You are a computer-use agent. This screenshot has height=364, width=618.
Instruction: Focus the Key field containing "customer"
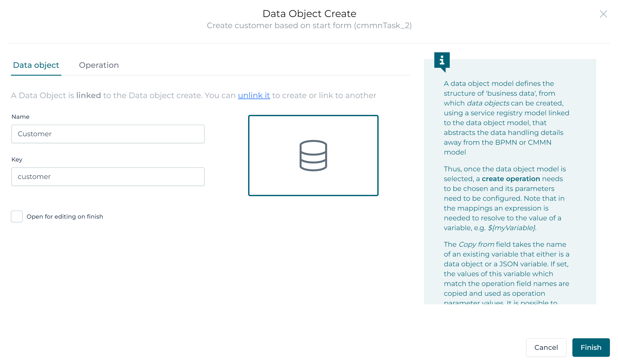[x=108, y=176]
